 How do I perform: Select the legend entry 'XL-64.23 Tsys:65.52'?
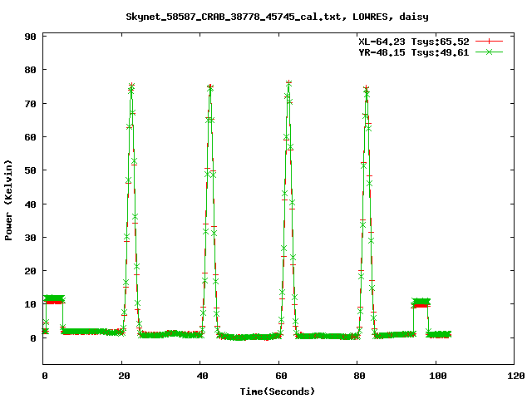(414, 42)
